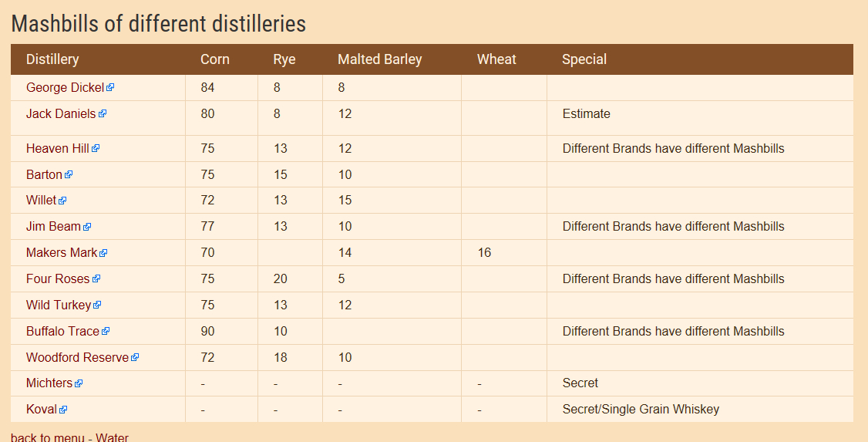Click the Water link at bottom

[112, 437]
